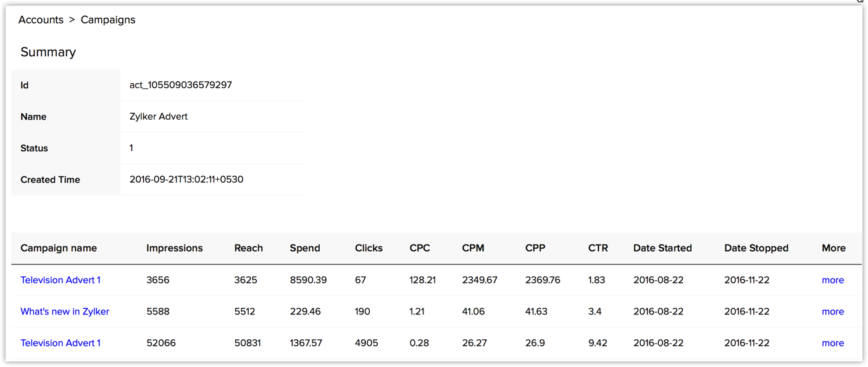
Task: Select the Reach column header
Action: [x=248, y=248]
